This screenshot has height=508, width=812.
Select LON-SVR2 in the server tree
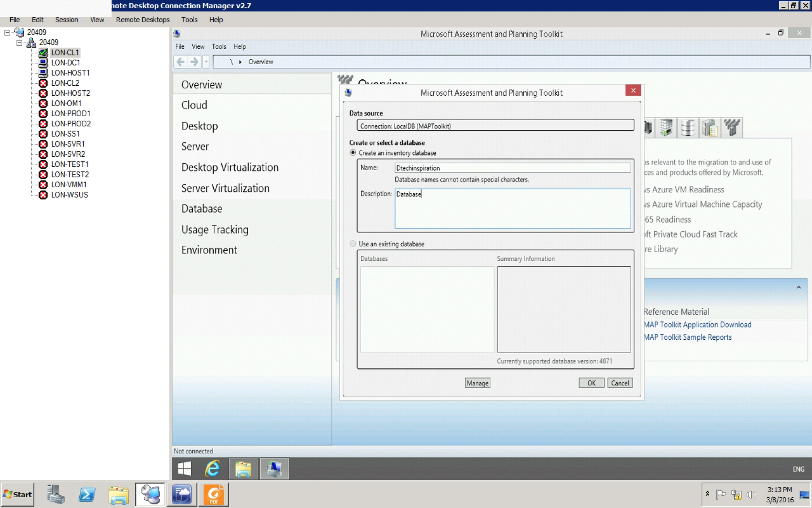click(68, 154)
